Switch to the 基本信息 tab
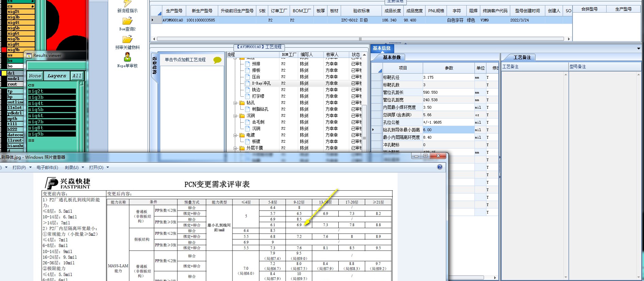The width and height of the screenshot is (644, 281). (382, 48)
